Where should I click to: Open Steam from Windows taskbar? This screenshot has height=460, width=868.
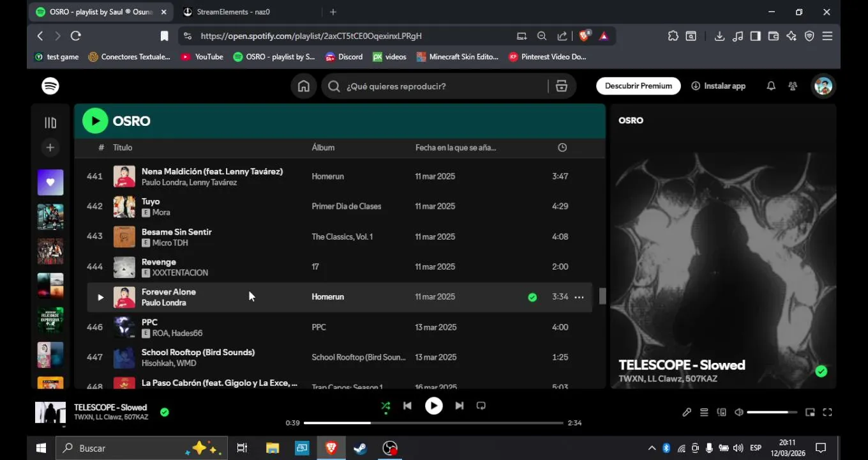(x=360, y=448)
